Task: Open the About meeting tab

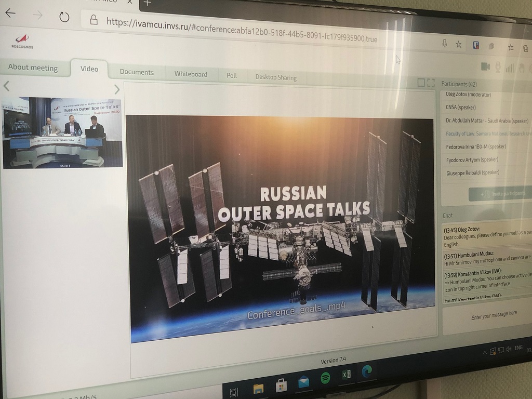Action: (33, 68)
